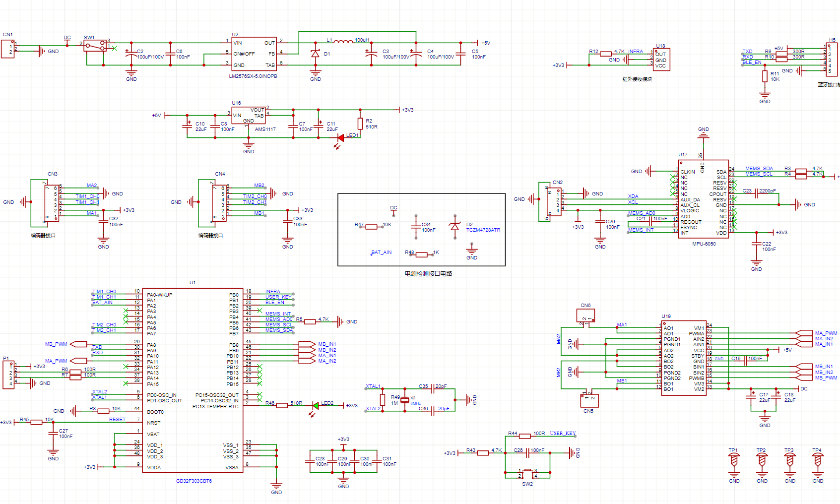Select the R47 resistor symbol
The image size is (840, 504).
point(372,227)
